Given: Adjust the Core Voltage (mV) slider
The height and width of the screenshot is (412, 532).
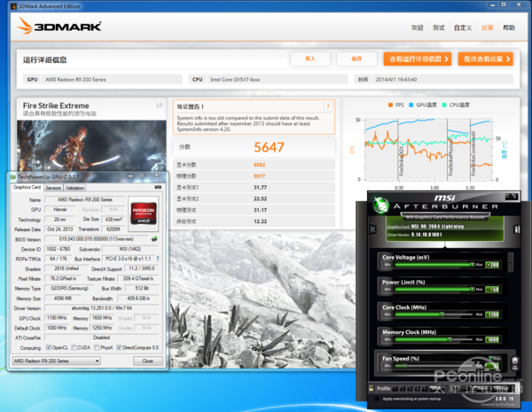Looking at the screenshot, I should coord(434,265).
